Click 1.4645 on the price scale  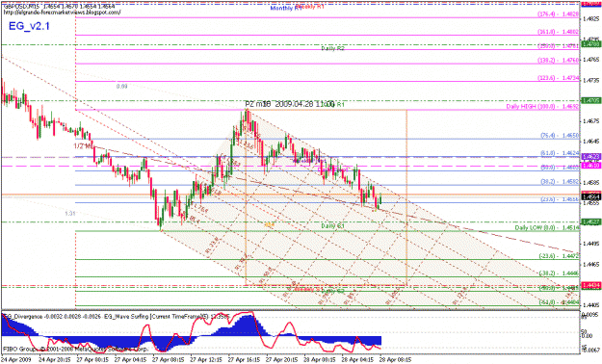click(591, 142)
